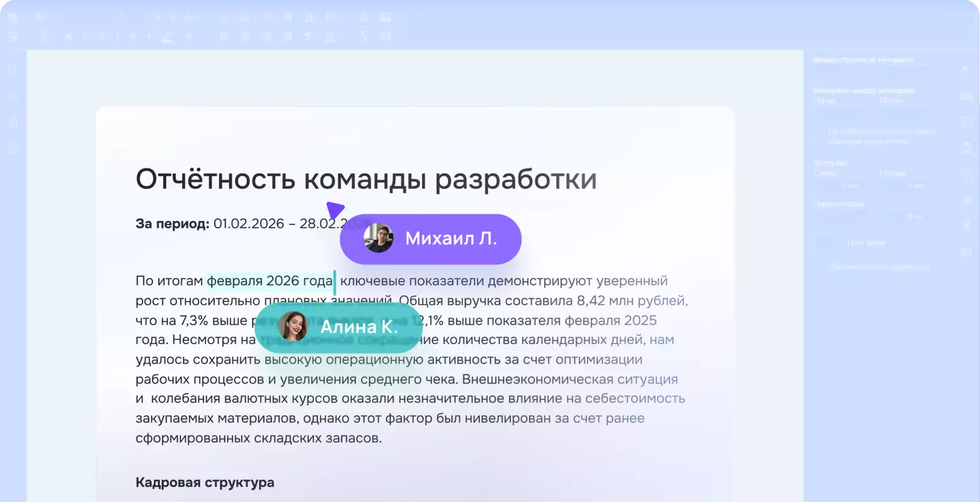This screenshot has width=980, height=502.
Task: Open additional parameters link in paragraph panel
Action: pyautogui.click(x=879, y=267)
